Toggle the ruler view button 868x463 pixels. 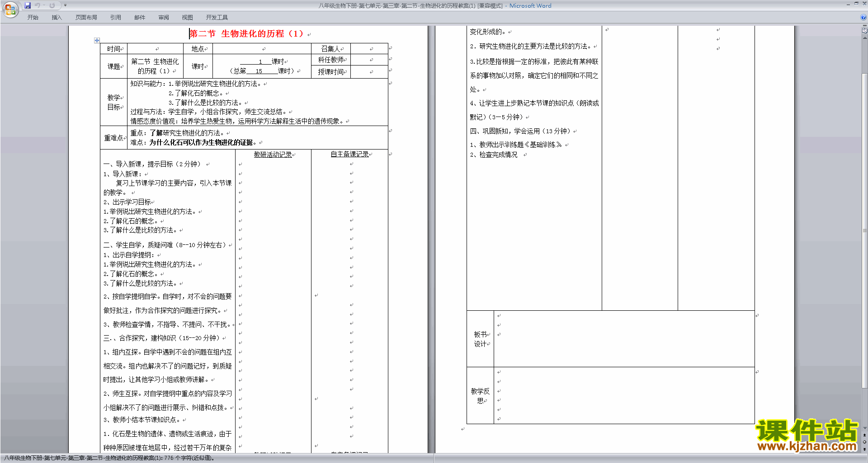(x=865, y=31)
